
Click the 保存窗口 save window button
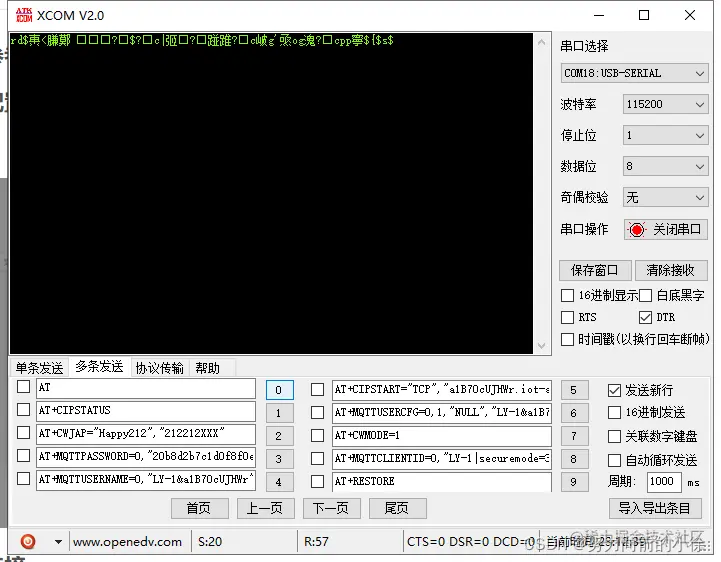[595, 270]
